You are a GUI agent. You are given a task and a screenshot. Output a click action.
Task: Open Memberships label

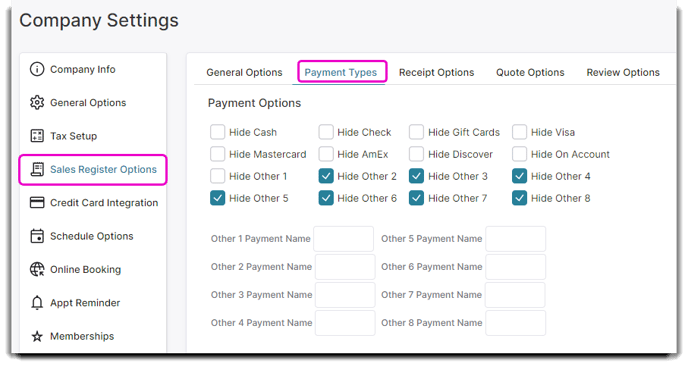click(x=82, y=336)
